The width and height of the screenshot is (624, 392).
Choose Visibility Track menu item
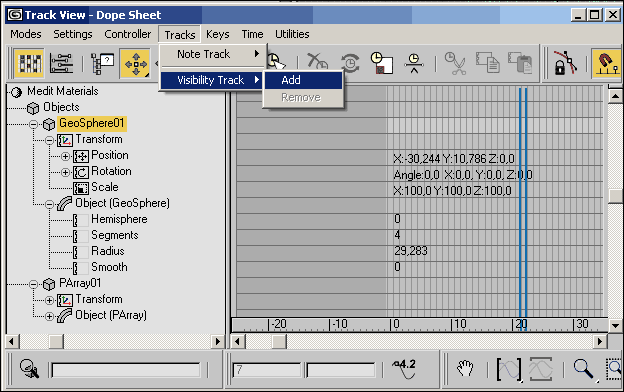pyautogui.click(x=212, y=80)
